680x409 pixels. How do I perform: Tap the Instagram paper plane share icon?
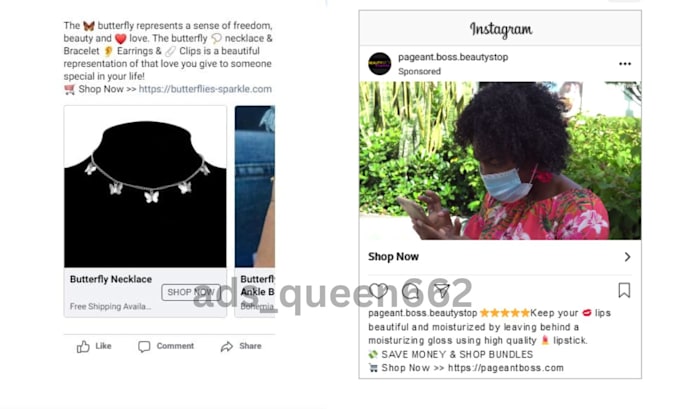coord(441,290)
